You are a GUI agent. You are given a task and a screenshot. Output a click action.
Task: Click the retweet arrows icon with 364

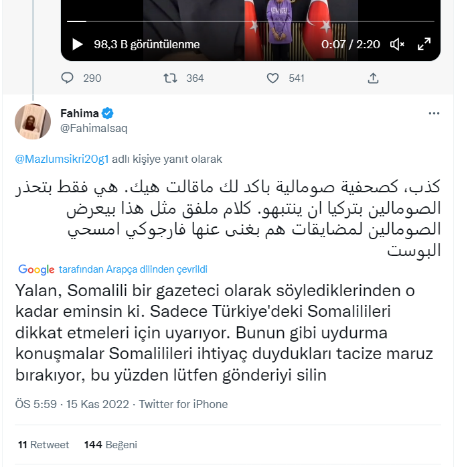[171, 78]
